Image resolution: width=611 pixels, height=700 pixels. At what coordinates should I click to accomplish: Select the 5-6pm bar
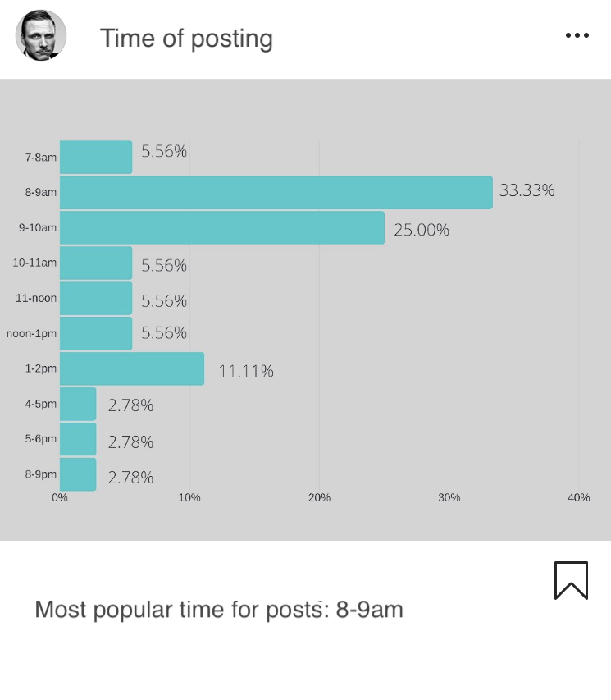pos(78,439)
